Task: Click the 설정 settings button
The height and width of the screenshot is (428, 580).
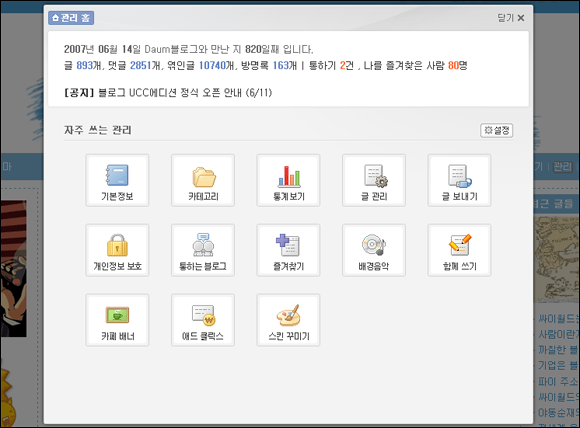Action: 497,130
